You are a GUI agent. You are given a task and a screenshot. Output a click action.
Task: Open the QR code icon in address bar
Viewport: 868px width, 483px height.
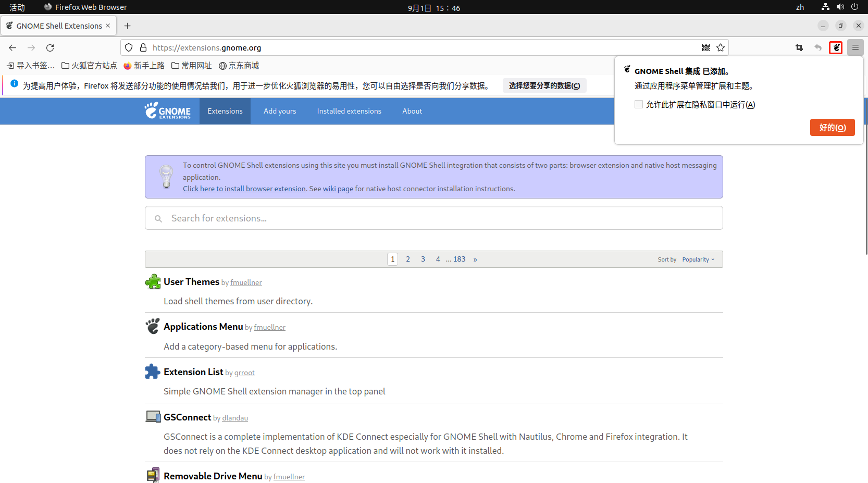tap(706, 47)
